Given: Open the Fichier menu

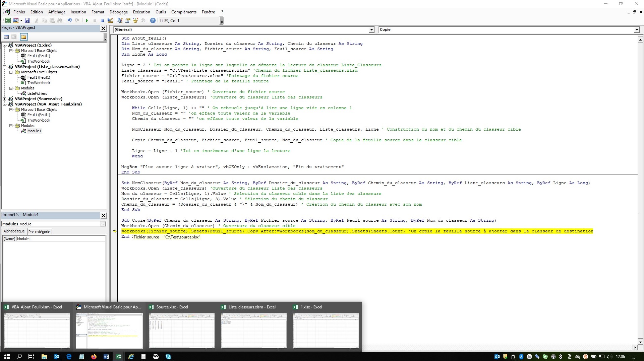Looking at the screenshot, I should tap(19, 12).
